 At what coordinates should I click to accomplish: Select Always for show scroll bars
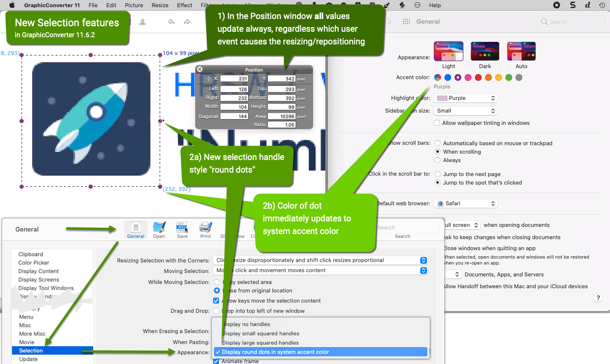(x=438, y=160)
